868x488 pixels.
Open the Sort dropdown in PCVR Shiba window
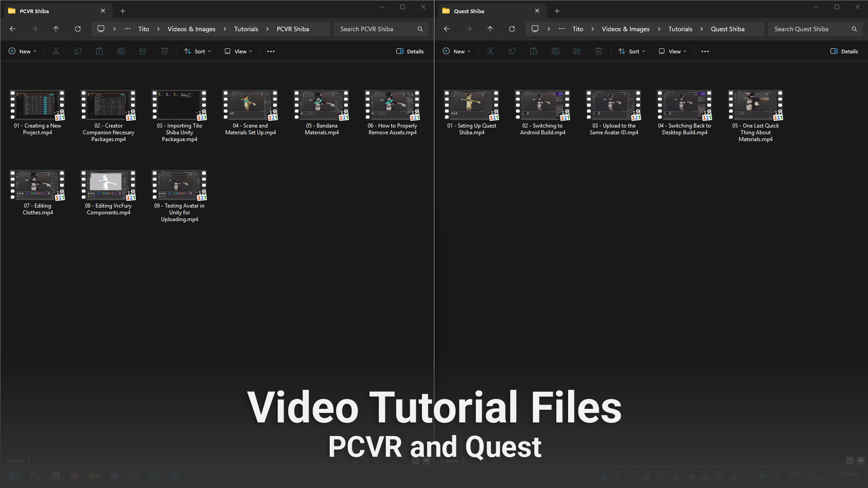point(197,52)
